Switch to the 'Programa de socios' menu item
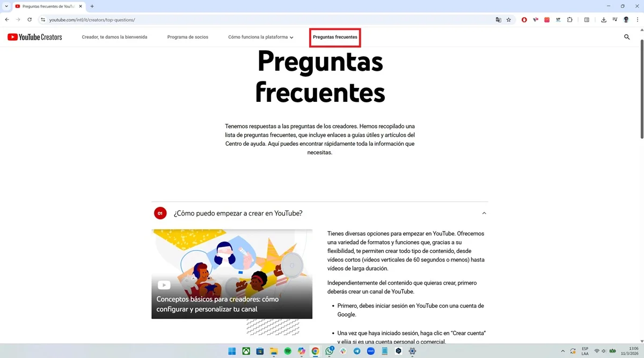The height and width of the screenshot is (358, 644). pos(187,37)
